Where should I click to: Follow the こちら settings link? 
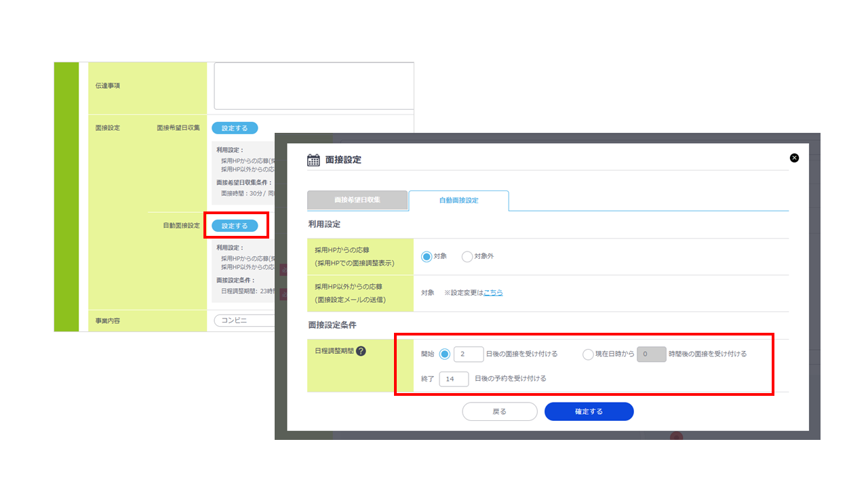pyautogui.click(x=493, y=293)
